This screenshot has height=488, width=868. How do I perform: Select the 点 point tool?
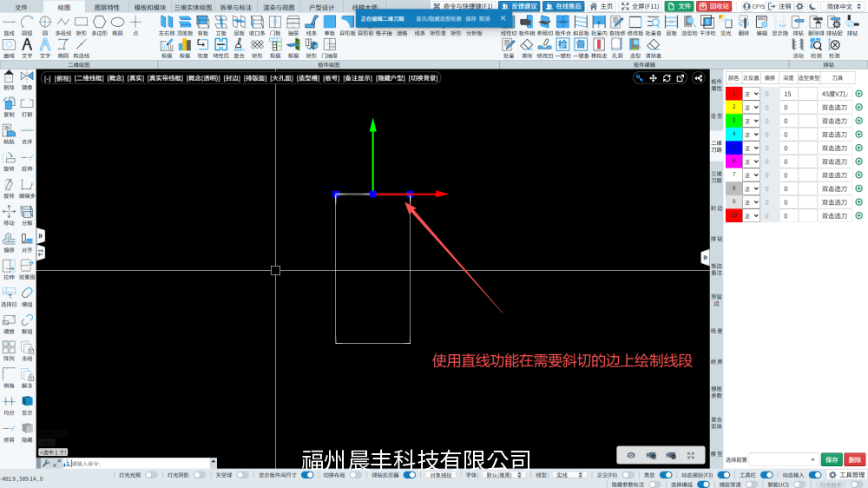tap(135, 25)
